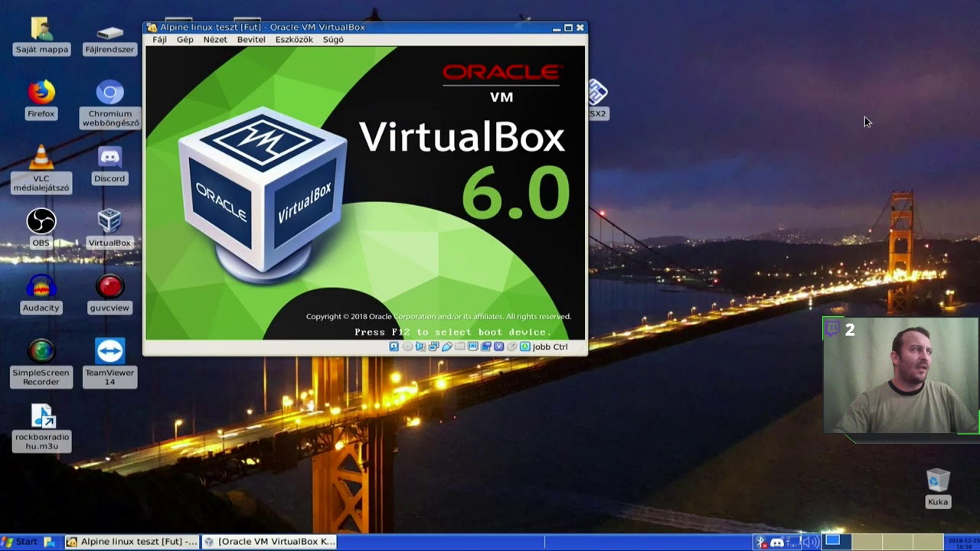980x551 pixels.
Task: Click the volume speaker tray icon
Action: pos(810,542)
